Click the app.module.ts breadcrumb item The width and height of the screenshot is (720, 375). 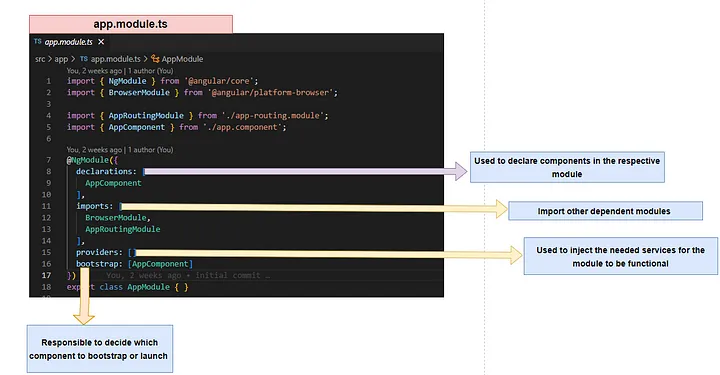pyautogui.click(x=116, y=59)
